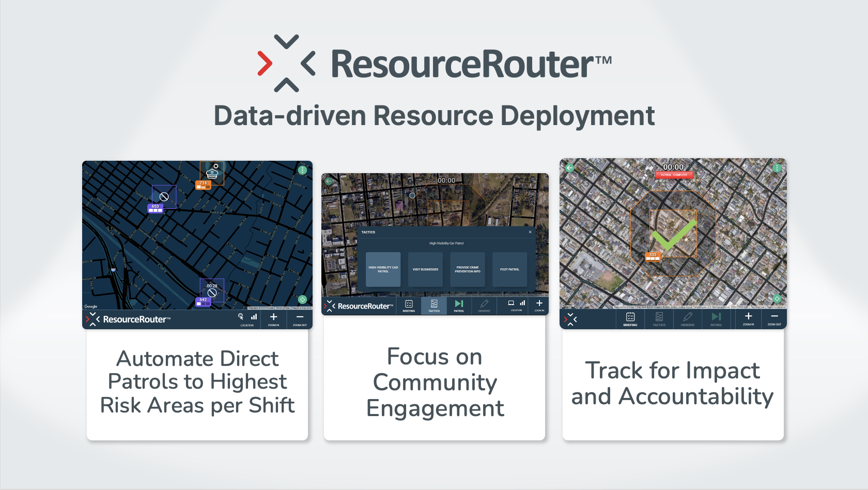Switch to the Tactics tab in the middle screen
The height and width of the screenshot is (490, 868).
pyautogui.click(x=434, y=305)
